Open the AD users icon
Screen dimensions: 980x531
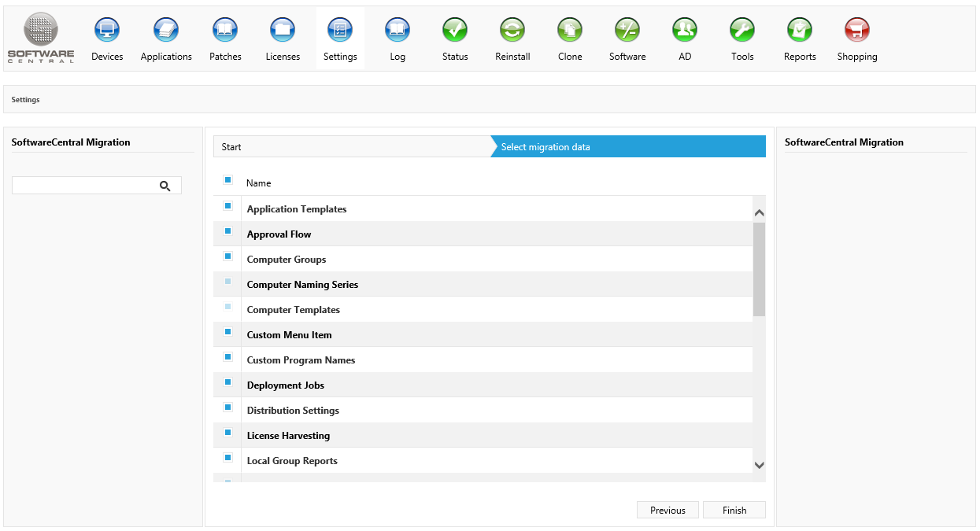(x=685, y=31)
